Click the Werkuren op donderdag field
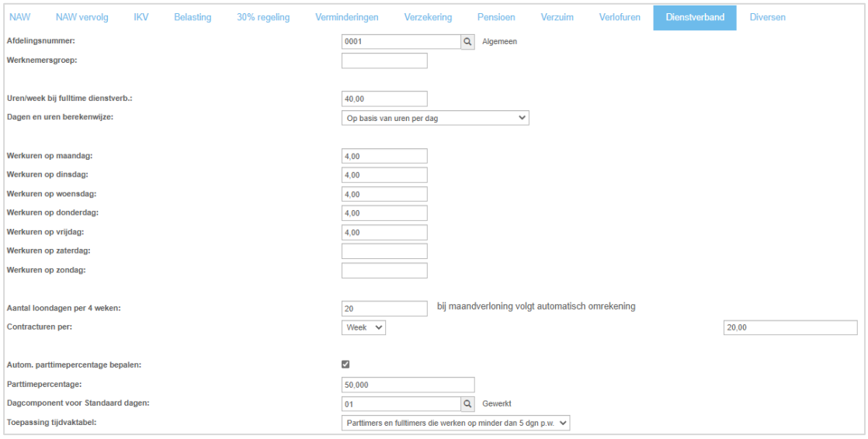The width and height of the screenshot is (868, 439). [x=385, y=213]
